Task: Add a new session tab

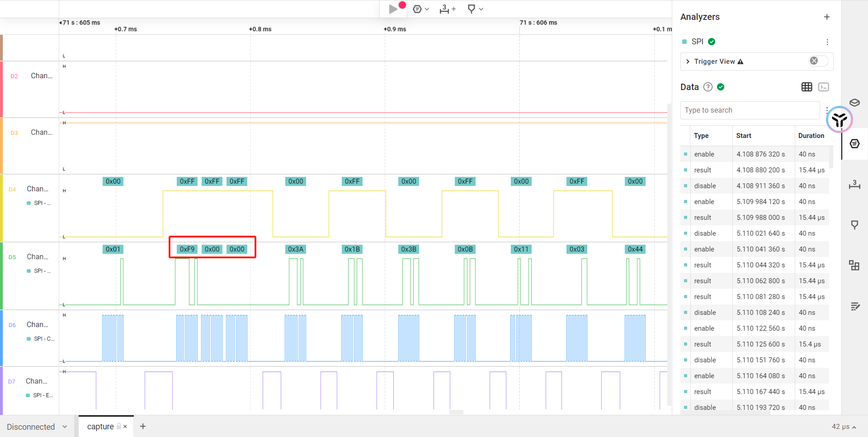Action: [143, 426]
